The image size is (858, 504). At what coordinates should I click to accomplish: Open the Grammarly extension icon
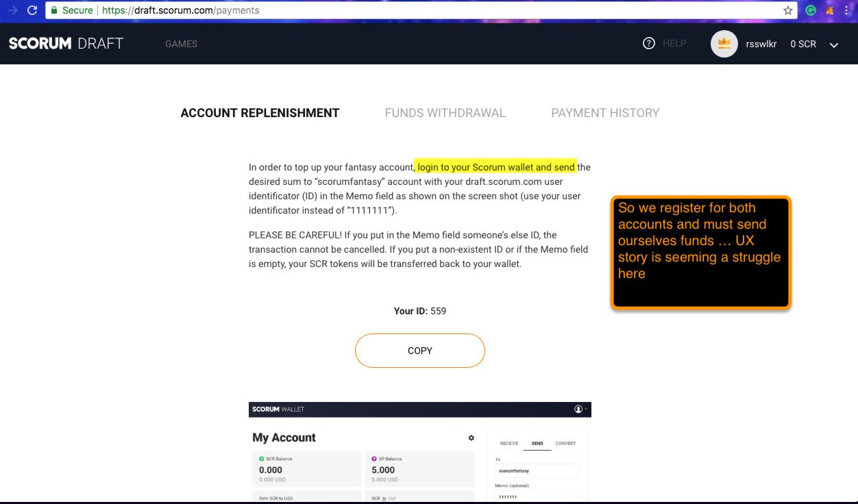tap(811, 10)
